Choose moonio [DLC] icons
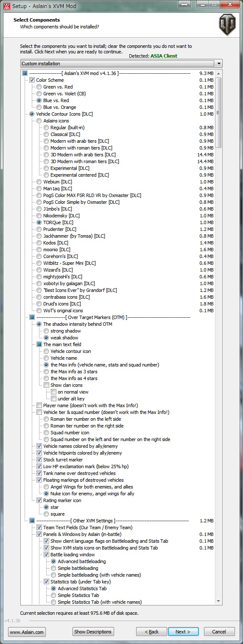 tap(39, 250)
